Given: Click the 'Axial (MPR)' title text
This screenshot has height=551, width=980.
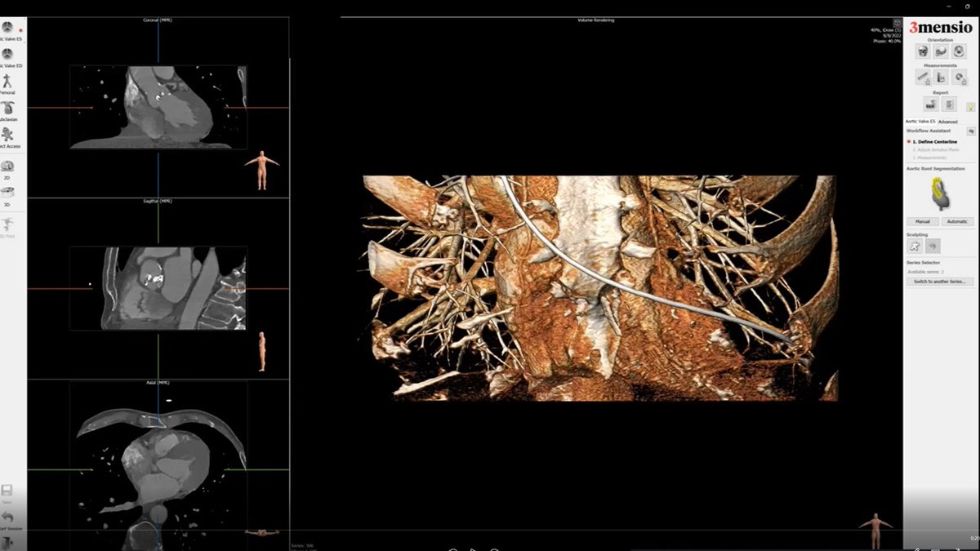Looking at the screenshot, I should [158, 382].
